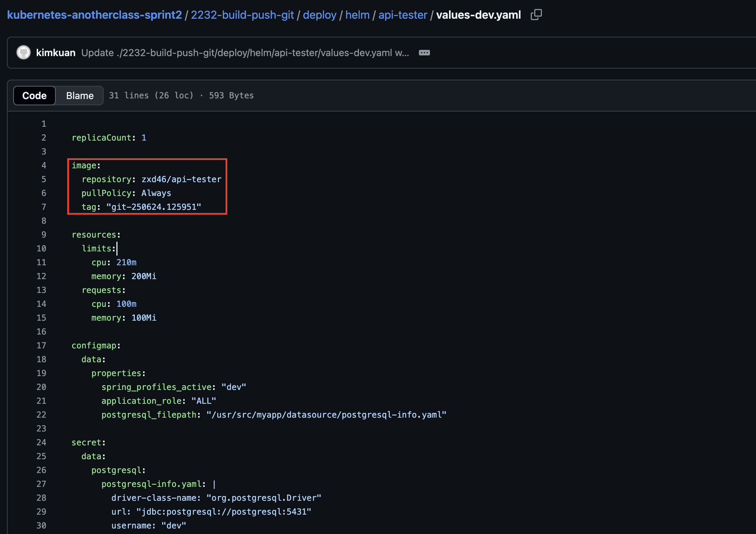Navigate to 2232-build-push-git folder
This screenshot has width=756, height=534.
[242, 15]
